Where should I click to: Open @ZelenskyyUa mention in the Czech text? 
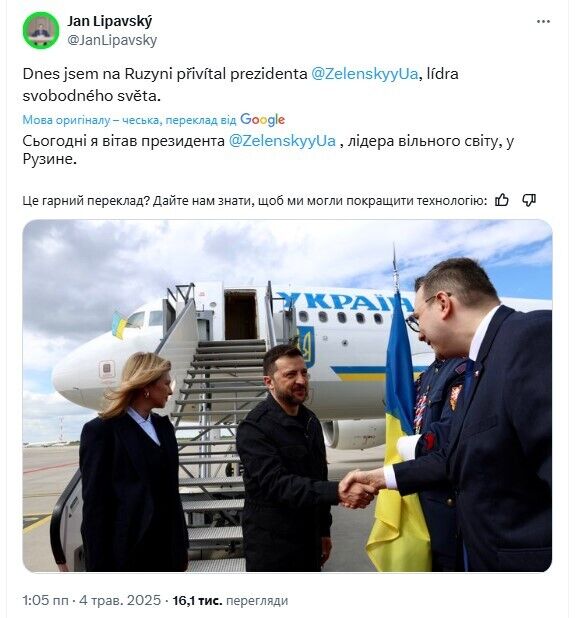coord(365,74)
